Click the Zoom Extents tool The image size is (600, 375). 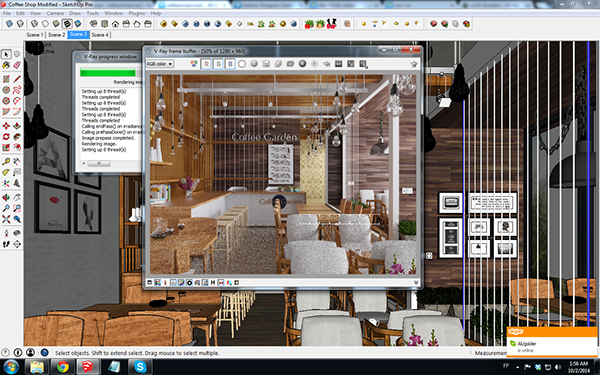pyautogui.click(x=6, y=219)
